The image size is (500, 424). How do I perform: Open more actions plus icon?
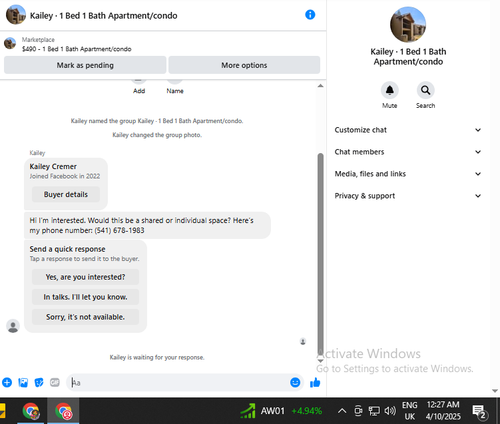[7, 382]
